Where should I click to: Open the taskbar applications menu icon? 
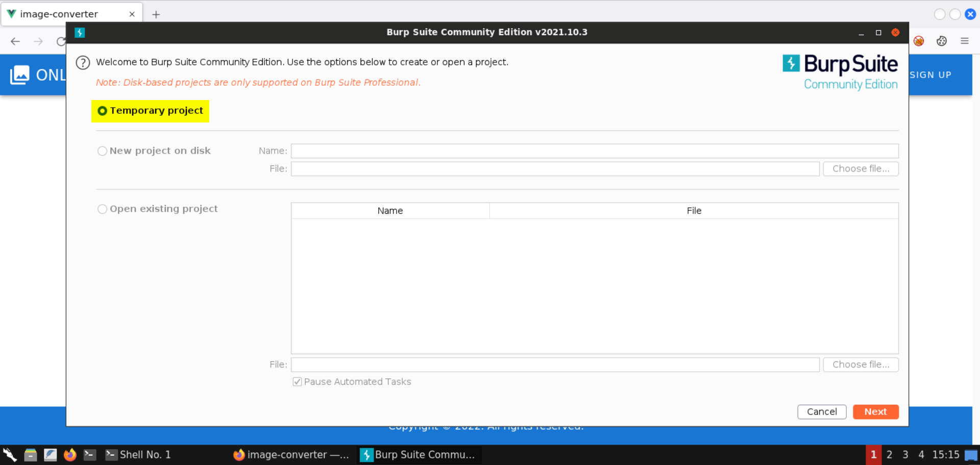[x=10, y=455]
